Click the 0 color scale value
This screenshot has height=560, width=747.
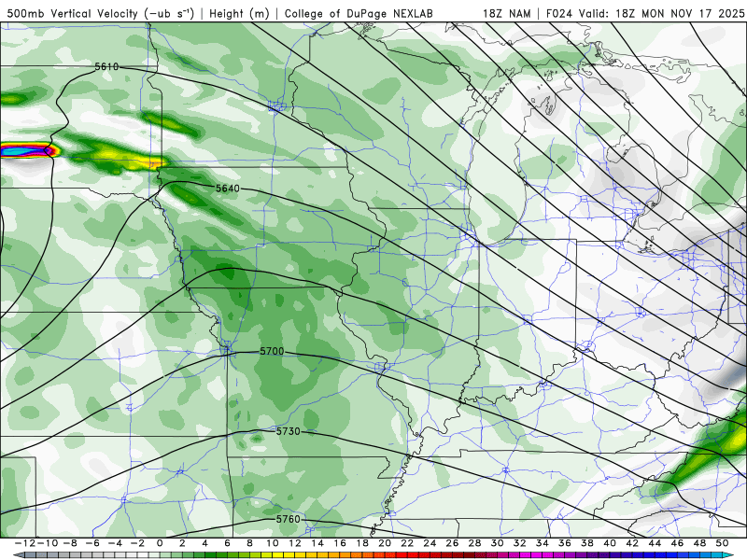160,543
